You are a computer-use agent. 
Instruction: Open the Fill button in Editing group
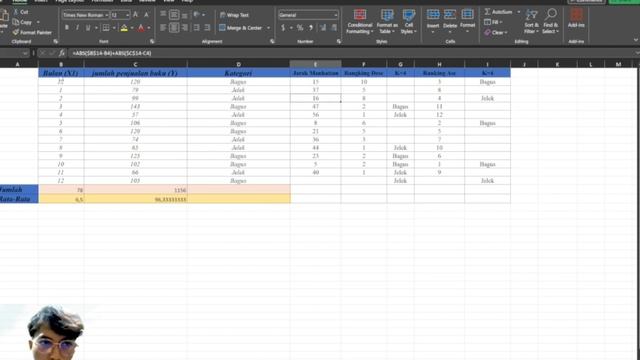pos(493,22)
